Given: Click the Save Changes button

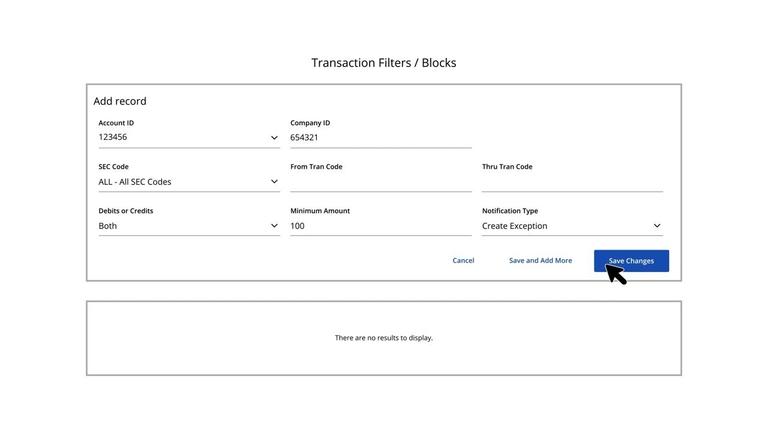Looking at the screenshot, I should pyautogui.click(x=631, y=261).
